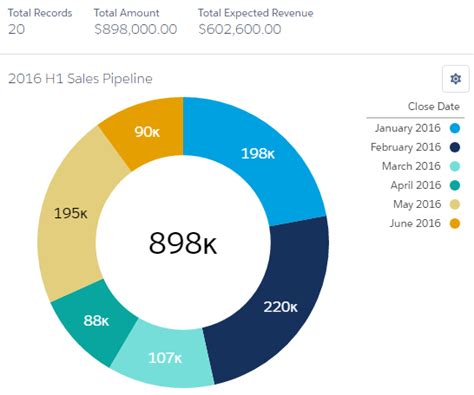This screenshot has width=474, height=395.
Task: Select the 90k June donut segment
Action: pos(147,132)
